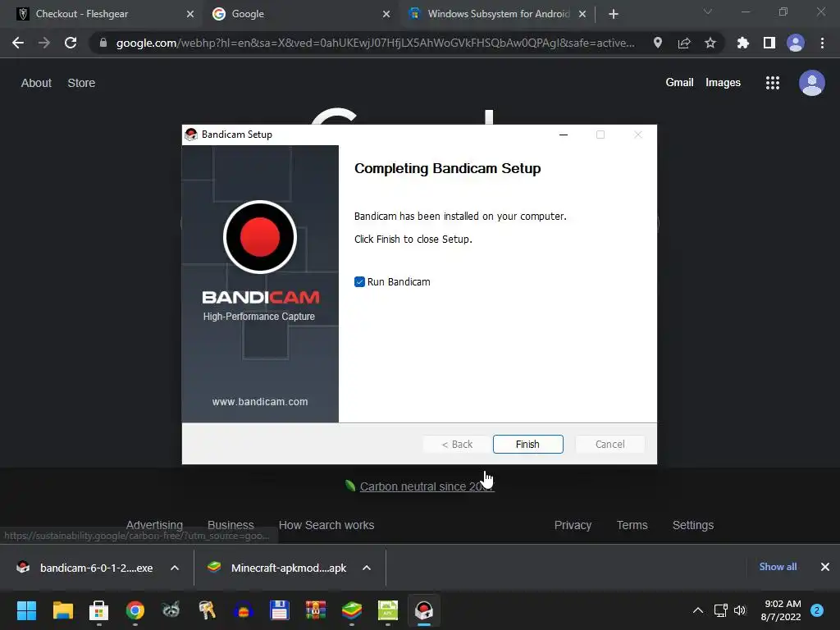
Task: Close the Google browser tab
Action: click(x=386, y=14)
